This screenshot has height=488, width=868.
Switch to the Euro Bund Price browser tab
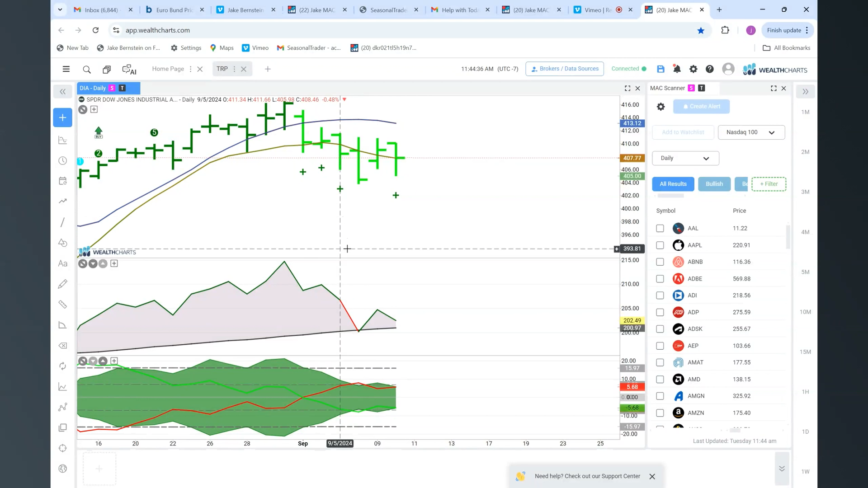click(174, 9)
